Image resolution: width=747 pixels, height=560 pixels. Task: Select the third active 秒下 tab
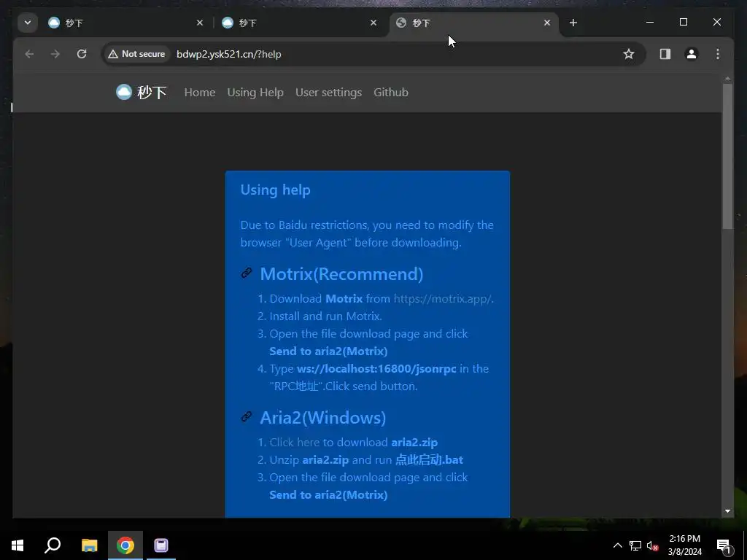coord(472,23)
